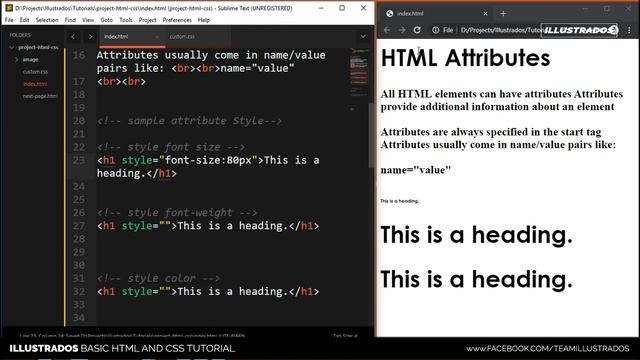This screenshot has width=640, height=360.
Task: Open the Tools menu
Action: [126, 20]
